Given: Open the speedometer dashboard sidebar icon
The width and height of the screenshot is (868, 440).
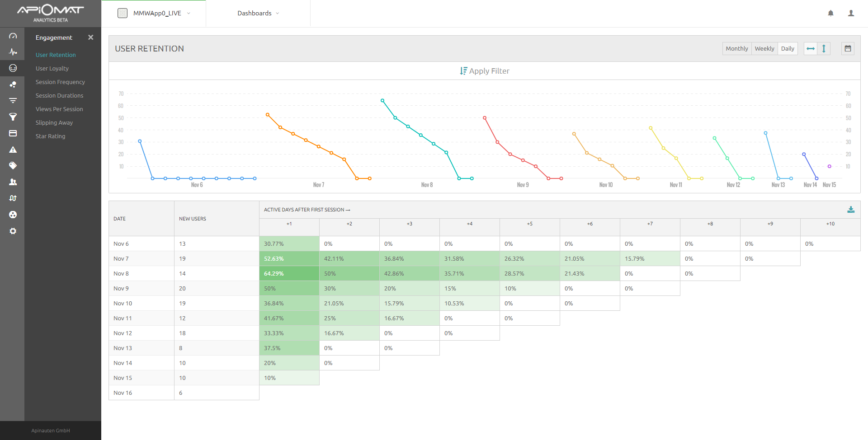Looking at the screenshot, I should (13, 36).
